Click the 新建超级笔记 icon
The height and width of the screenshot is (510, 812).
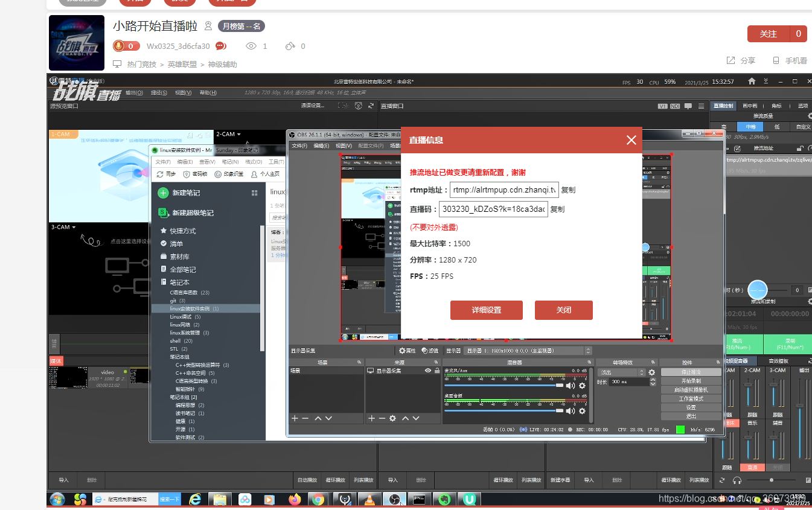[x=162, y=212]
